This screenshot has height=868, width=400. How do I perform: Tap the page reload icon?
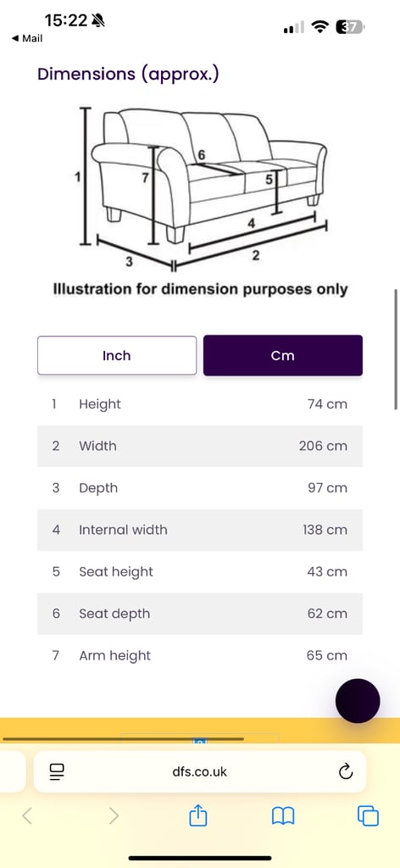point(346,771)
